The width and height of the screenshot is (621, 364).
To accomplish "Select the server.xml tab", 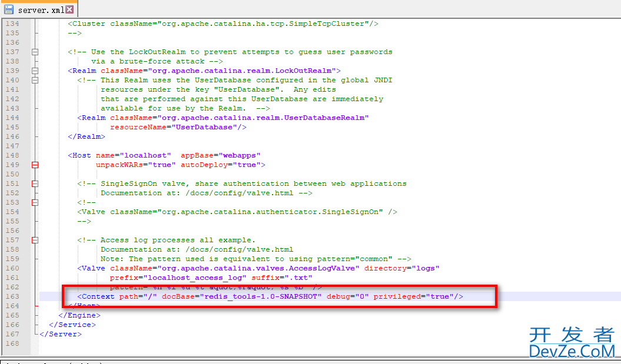I will tap(38, 9).
